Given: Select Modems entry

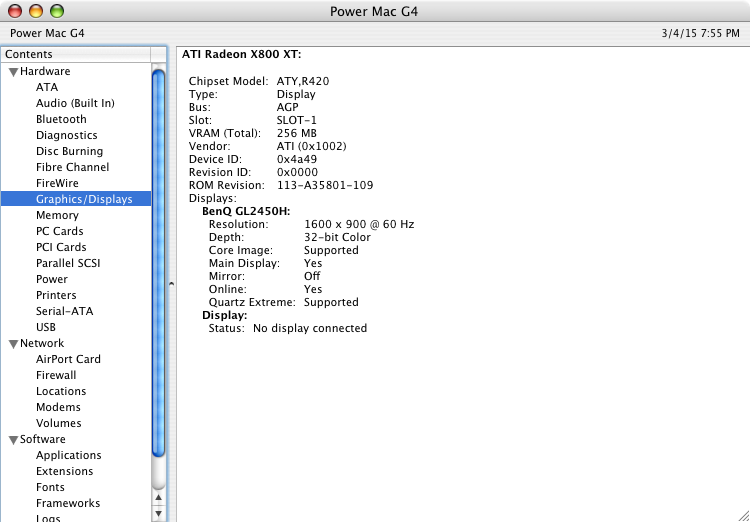Looking at the screenshot, I should point(58,407).
